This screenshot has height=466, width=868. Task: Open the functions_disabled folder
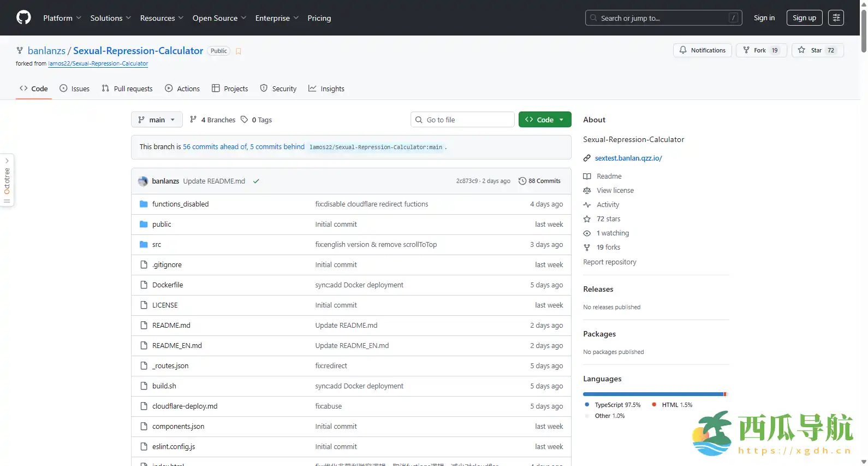[180, 204]
